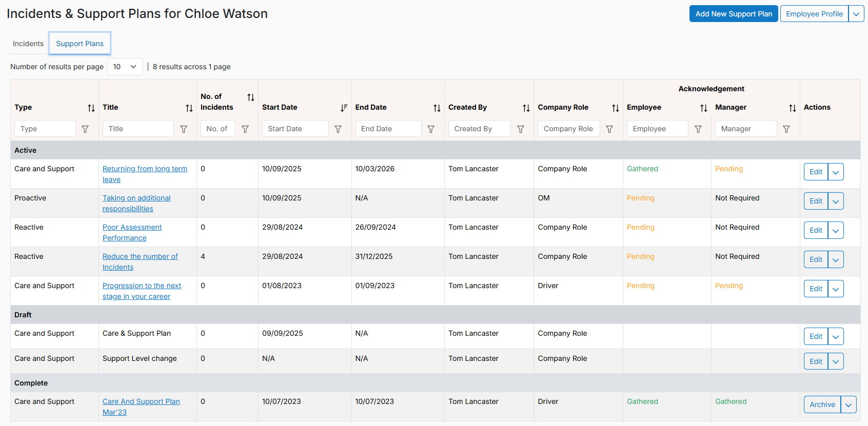This screenshot has width=868, height=426.
Task: Open filter options for Created By
Action: (521, 129)
